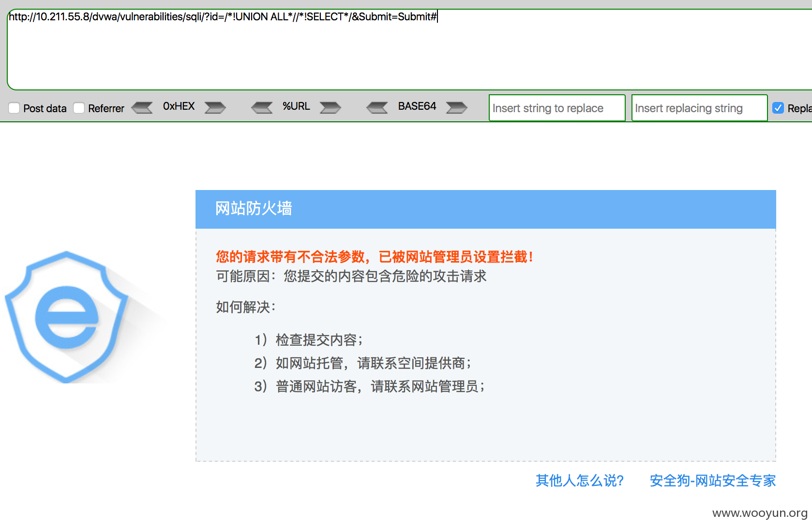Uncheck the Replace all checkbox
Image resolution: width=812 pixels, height=527 pixels.
[x=778, y=108]
